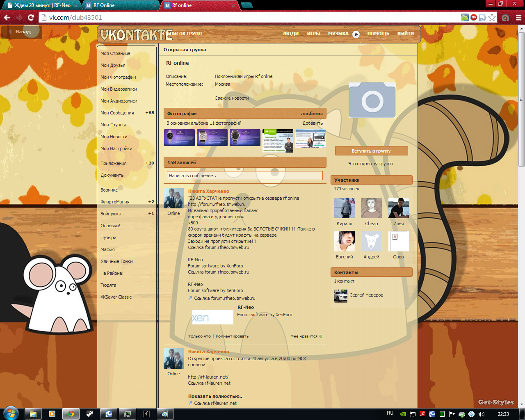The image size is (525, 420).
Task: Open the media player taskbar icon
Action: pyautogui.click(x=52, y=414)
